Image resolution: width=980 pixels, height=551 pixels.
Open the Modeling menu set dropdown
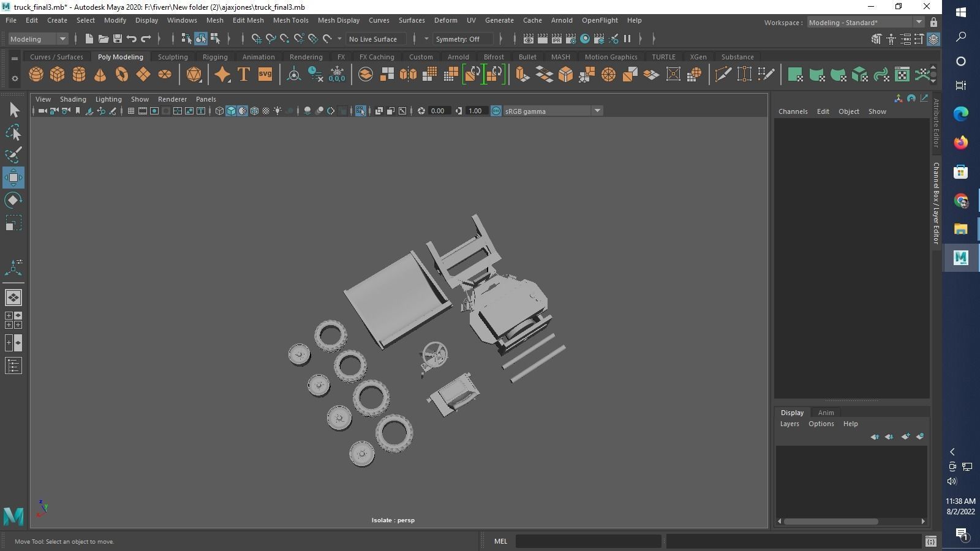click(38, 39)
